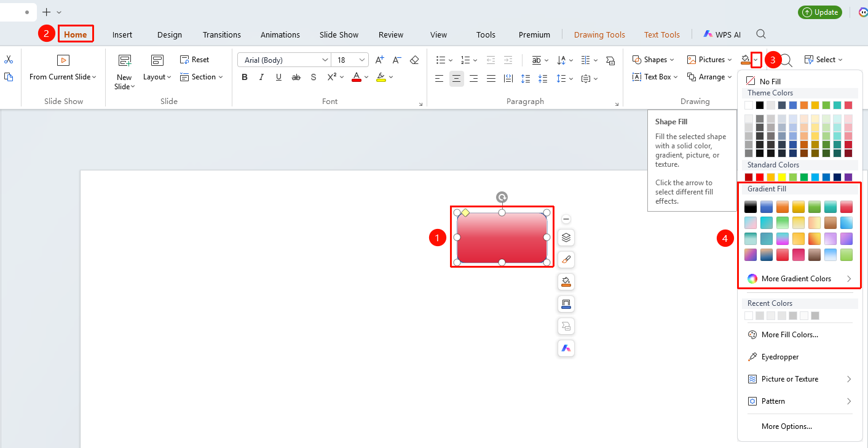The image size is (868, 448).
Task: Pick the black gradient fill swatch
Action: (x=750, y=207)
